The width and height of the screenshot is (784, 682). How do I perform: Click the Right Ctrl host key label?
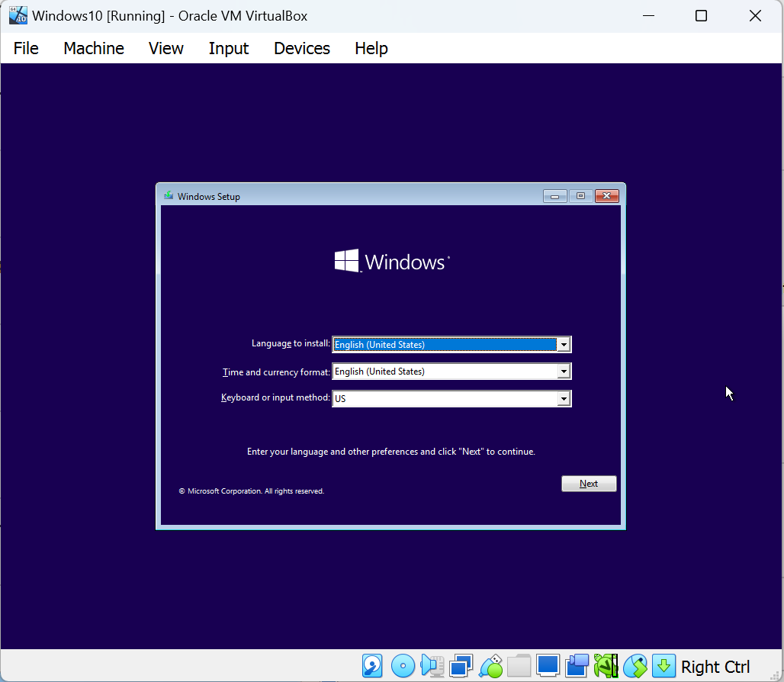click(715, 667)
